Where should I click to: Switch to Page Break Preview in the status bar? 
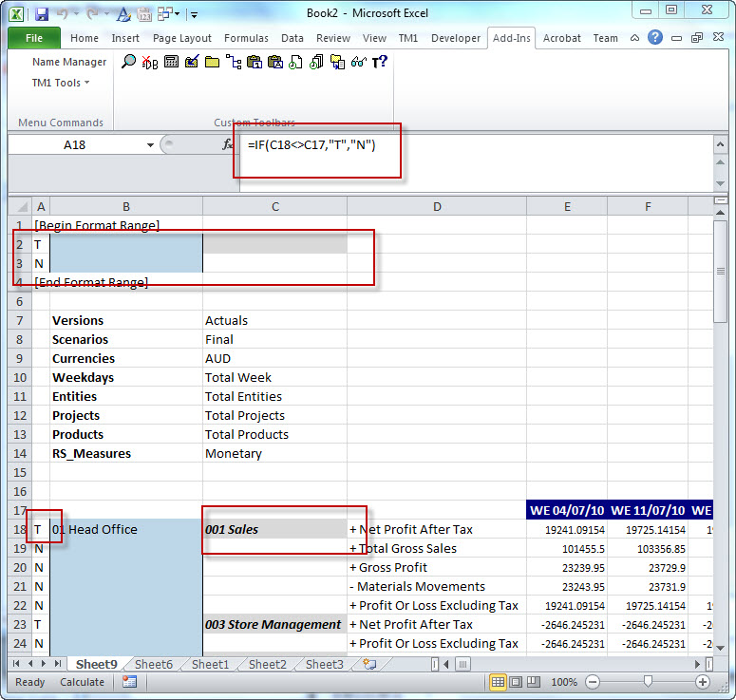[x=533, y=682]
